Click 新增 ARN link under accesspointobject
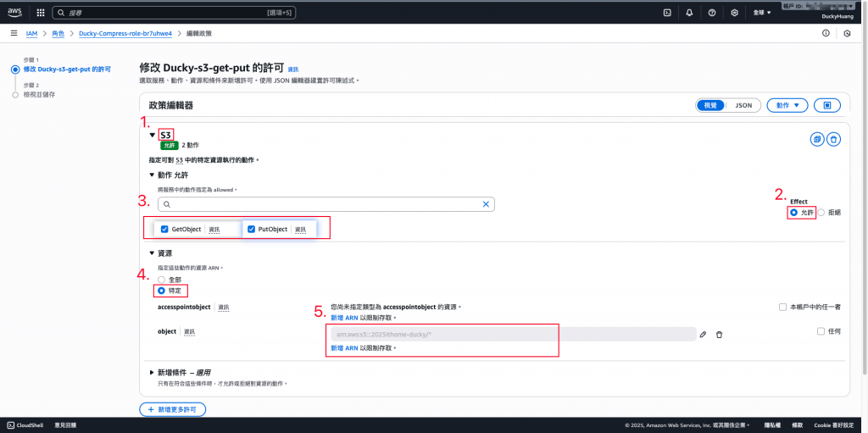This screenshot has width=868, height=433. (344, 318)
